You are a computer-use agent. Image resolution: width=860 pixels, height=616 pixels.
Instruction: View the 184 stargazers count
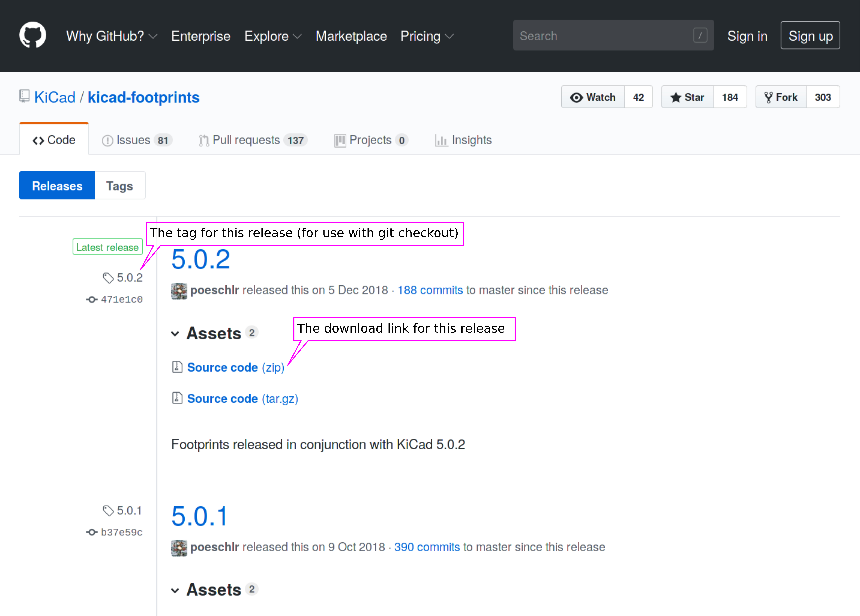click(x=730, y=97)
